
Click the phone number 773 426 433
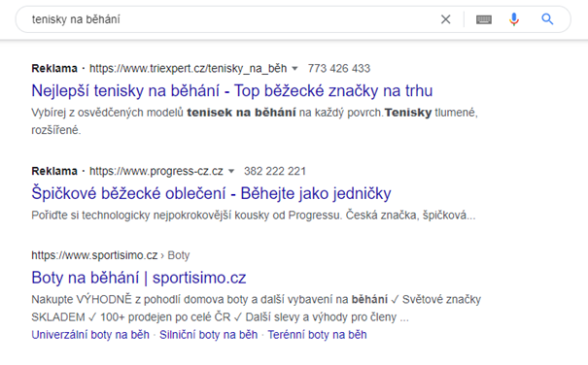pyautogui.click(x=339, y=69)
